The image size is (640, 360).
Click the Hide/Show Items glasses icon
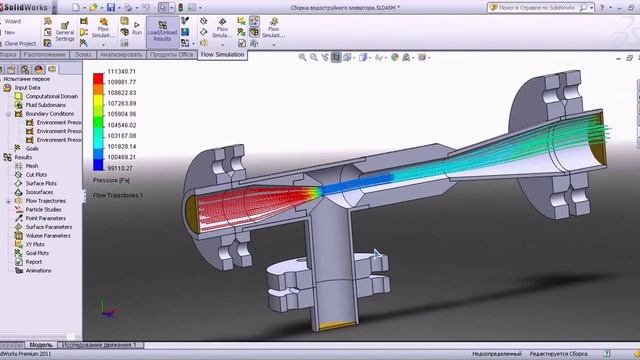378,58
